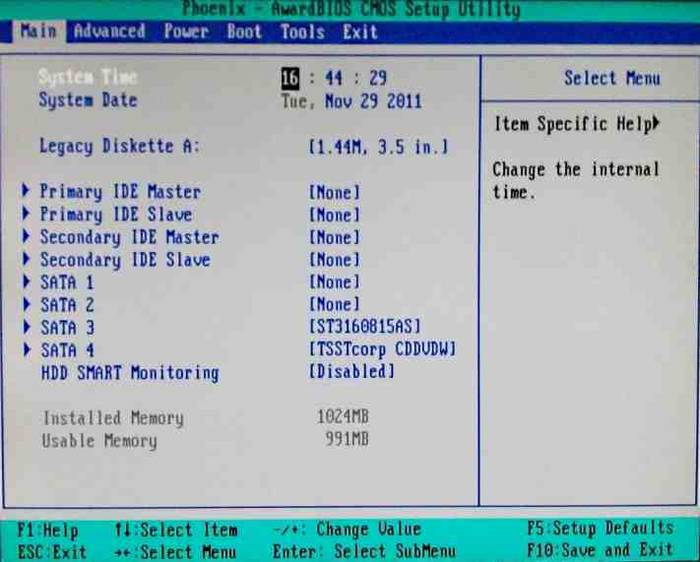Image resolution: width=700 pixels, height=562 pixels.
Task: Select the System Date value Nov 29 2011
Action: click(x=373, y=101)
